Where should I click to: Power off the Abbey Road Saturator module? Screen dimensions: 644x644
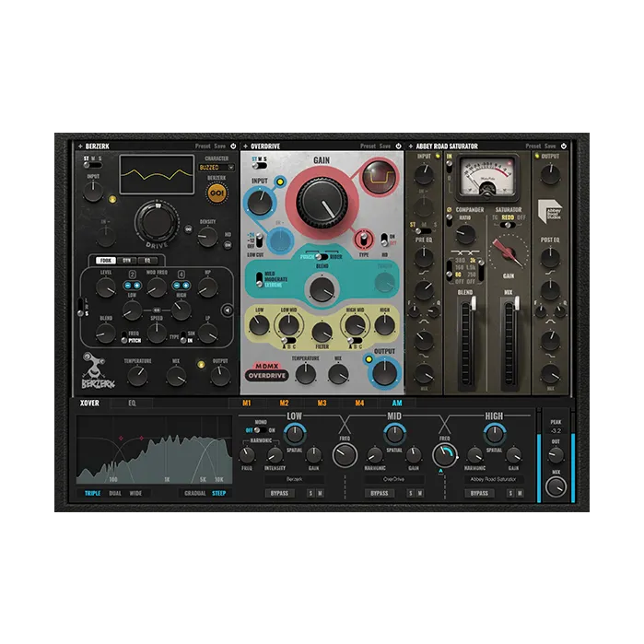click(564, 146)
